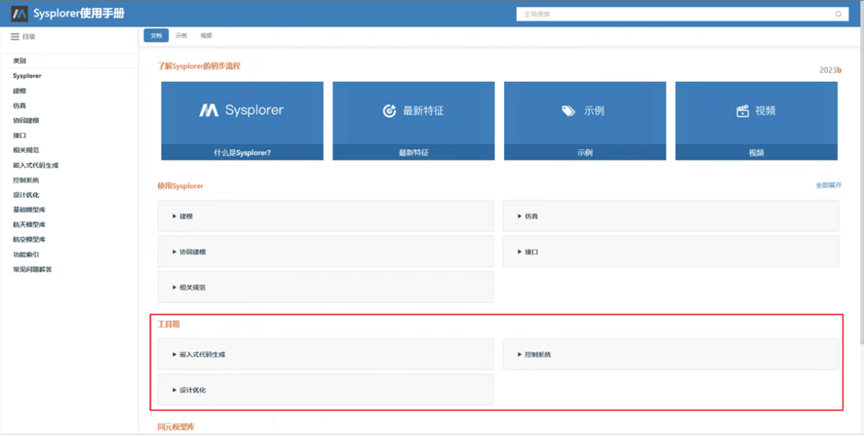This screenshot has width=864, height=436.
Task: Click the Sysplorer使用手册 header title
Action: click(x=78, y=14)
